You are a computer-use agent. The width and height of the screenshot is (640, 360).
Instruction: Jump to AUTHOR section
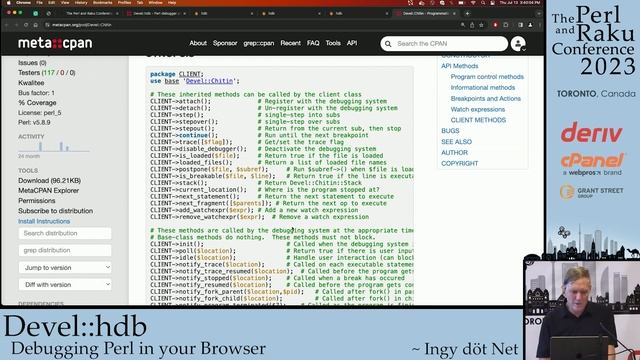454,152
